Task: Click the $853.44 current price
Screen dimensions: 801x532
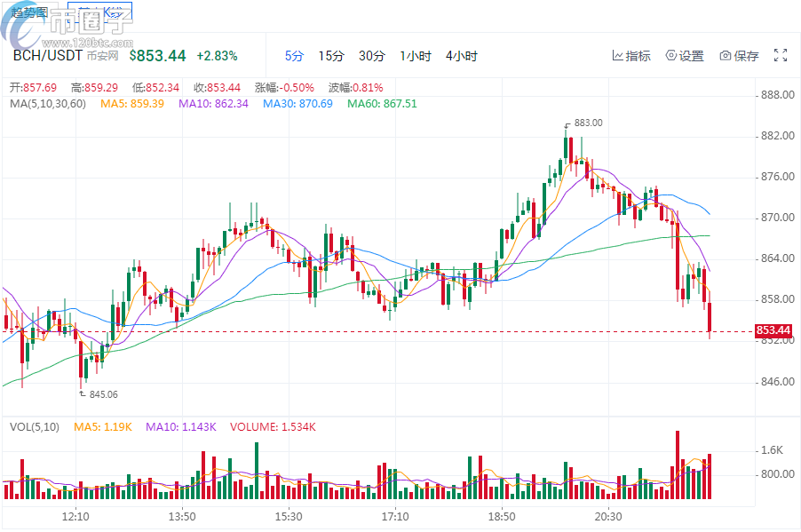Action: coord(157,56)
